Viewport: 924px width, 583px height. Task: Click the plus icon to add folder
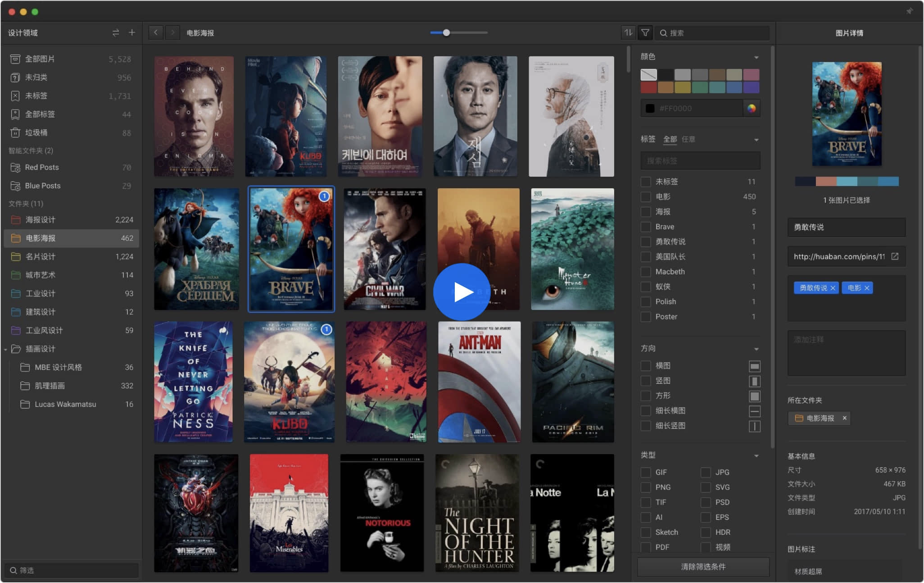[131, 32]
